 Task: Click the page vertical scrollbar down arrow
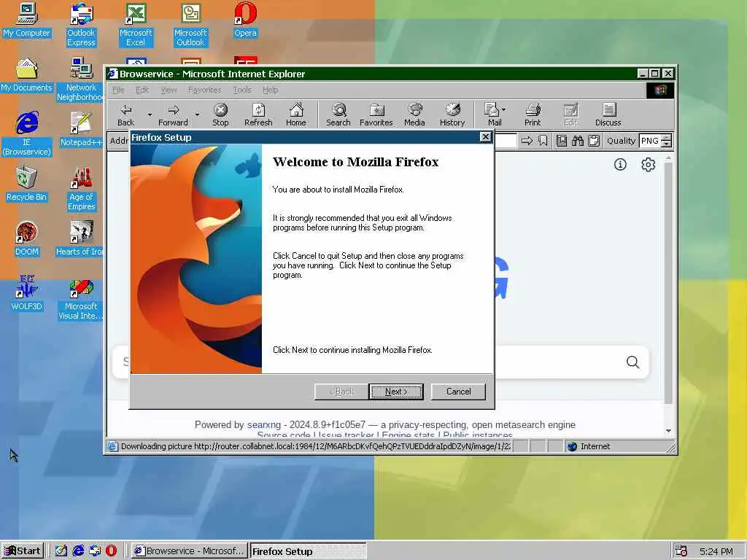tap(668, 430)
